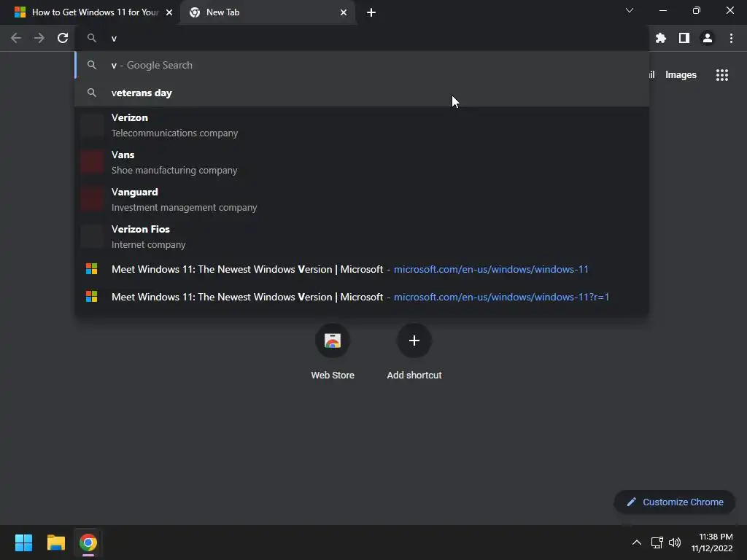Reload the current page
The height and width of the screenshot is (560, 747).
pyautogui.click(x=63, y=38)
